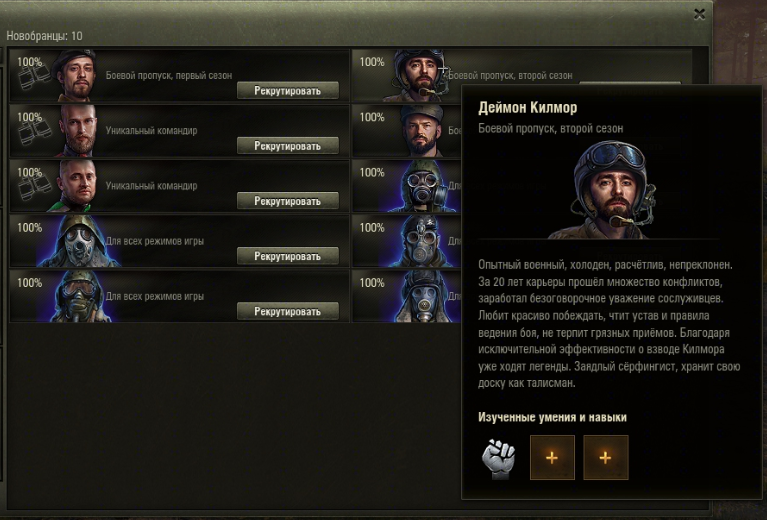Click the skull-badge gas mask portrait
This screenshot has height=520, width=767.
[x=421, y=241]
